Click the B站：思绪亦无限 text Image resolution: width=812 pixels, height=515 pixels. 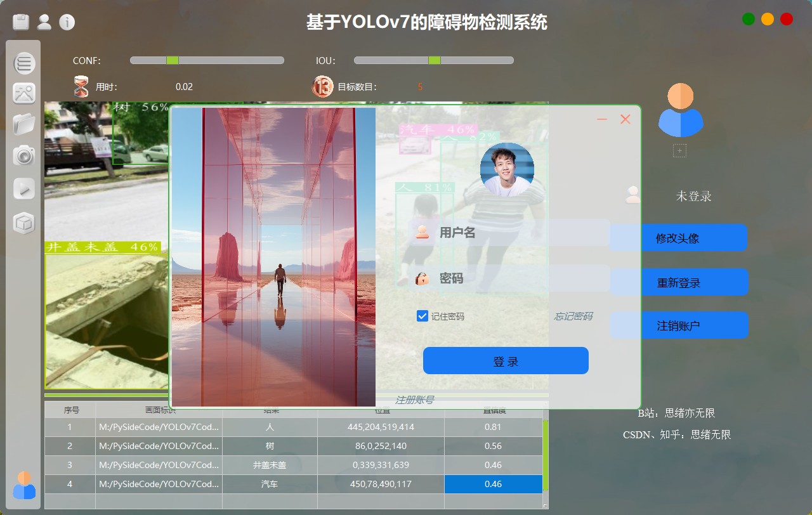tap(676, 413)
